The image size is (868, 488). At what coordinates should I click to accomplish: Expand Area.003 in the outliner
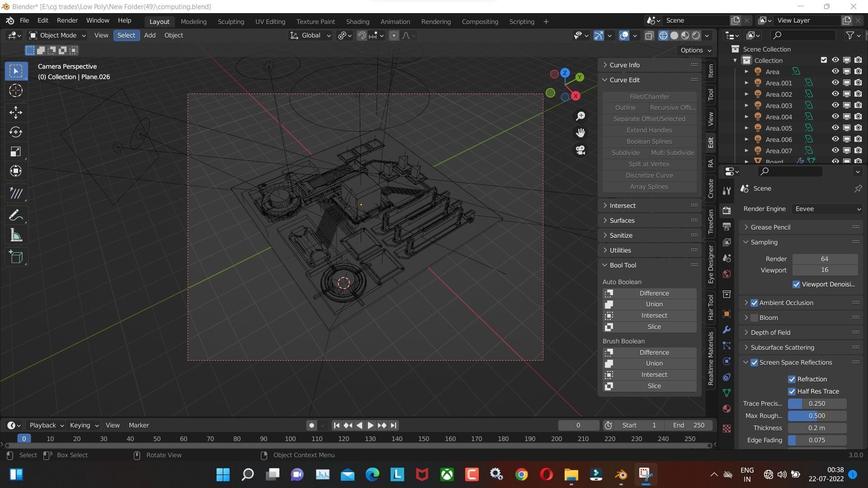point(746,105)
